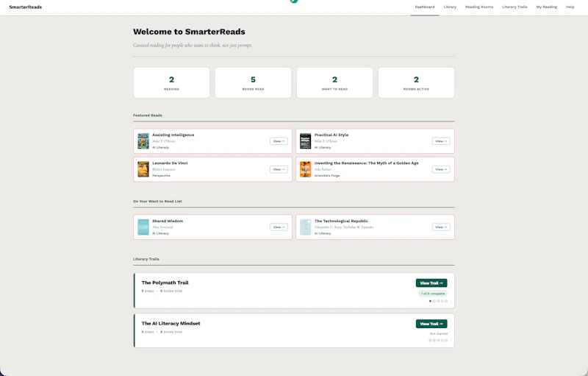
Task: Click the 'Leonardo Da Vinci' title text
Action: click(170, 163)
